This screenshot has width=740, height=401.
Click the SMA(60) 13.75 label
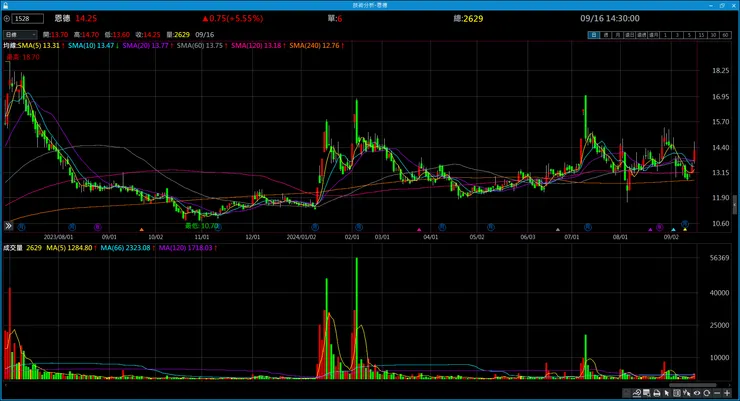(x=200, y=45)
